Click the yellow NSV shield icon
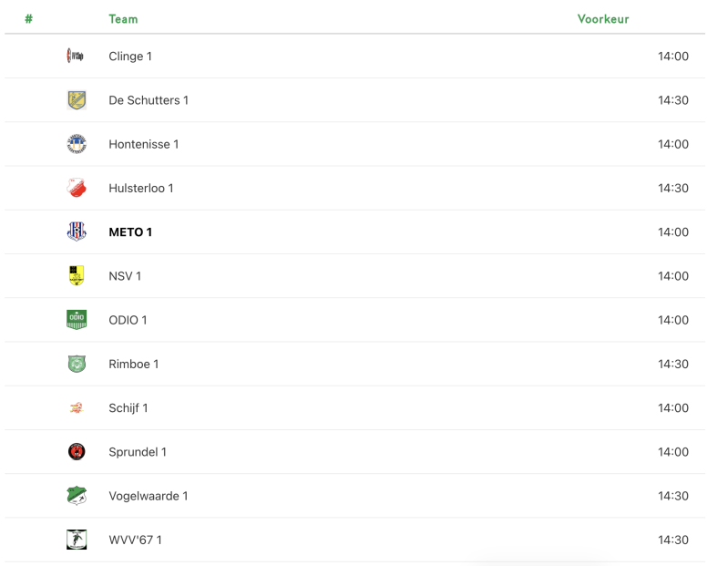 coord(77,276)
